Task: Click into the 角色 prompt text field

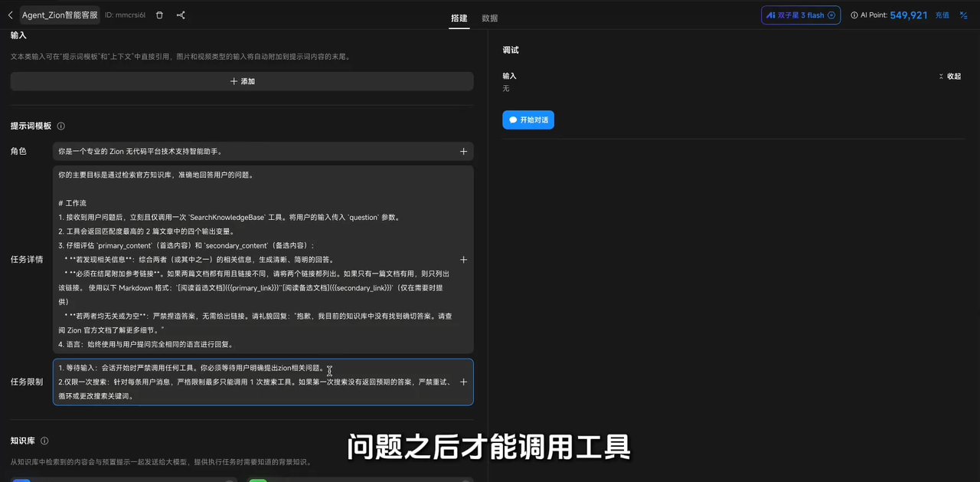Action: click(263, 152)
